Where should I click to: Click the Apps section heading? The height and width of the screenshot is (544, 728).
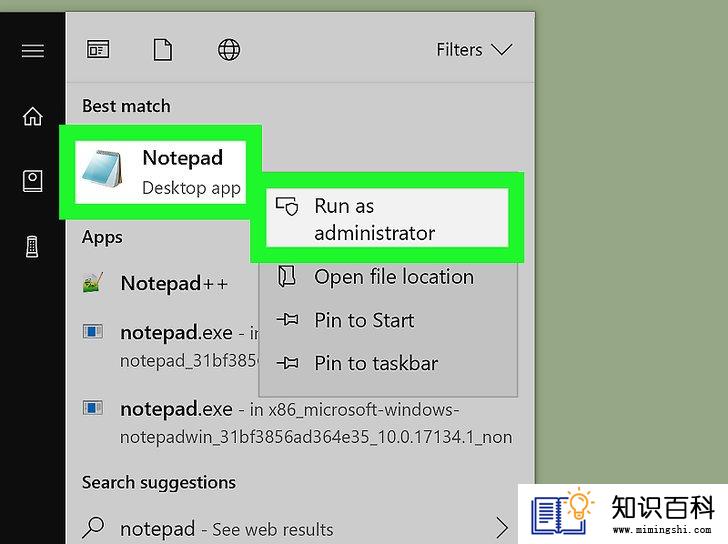(102, 237)
